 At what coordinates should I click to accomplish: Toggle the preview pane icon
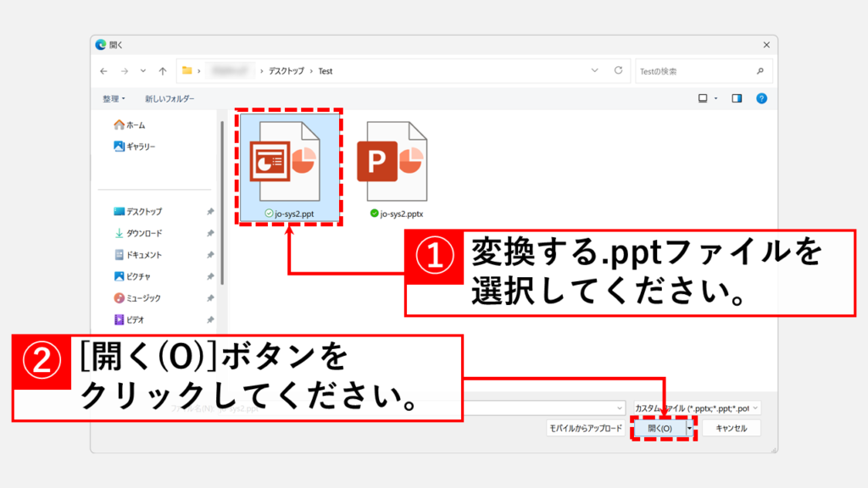[737, 98]
